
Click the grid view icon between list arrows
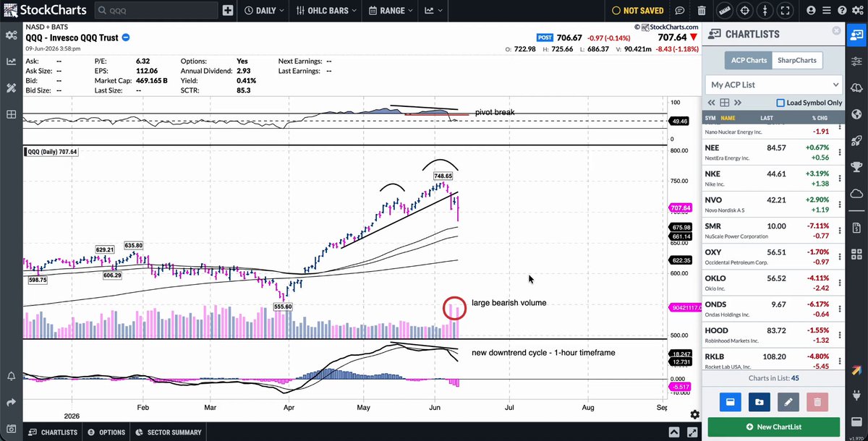pyautogui.click(x=726, y=103)
